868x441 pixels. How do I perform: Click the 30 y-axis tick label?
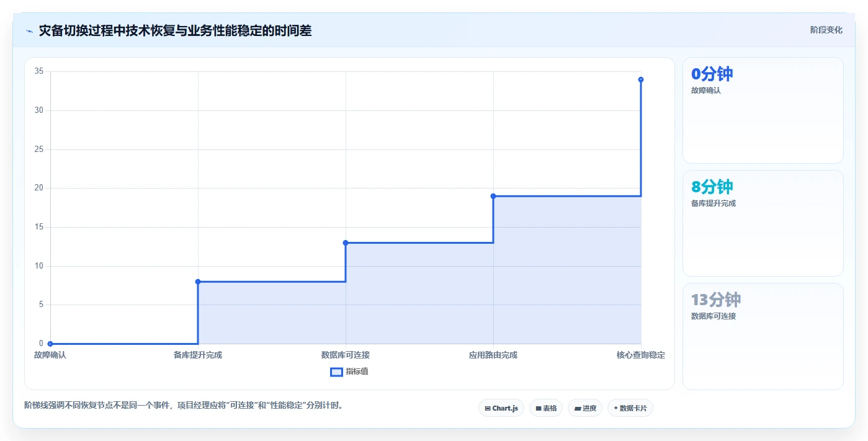[39, 110]
